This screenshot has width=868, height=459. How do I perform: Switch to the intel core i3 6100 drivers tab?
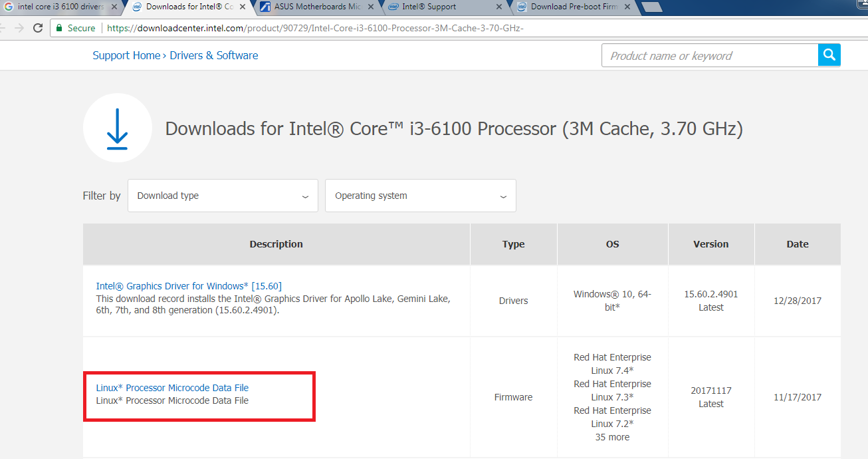60,7
